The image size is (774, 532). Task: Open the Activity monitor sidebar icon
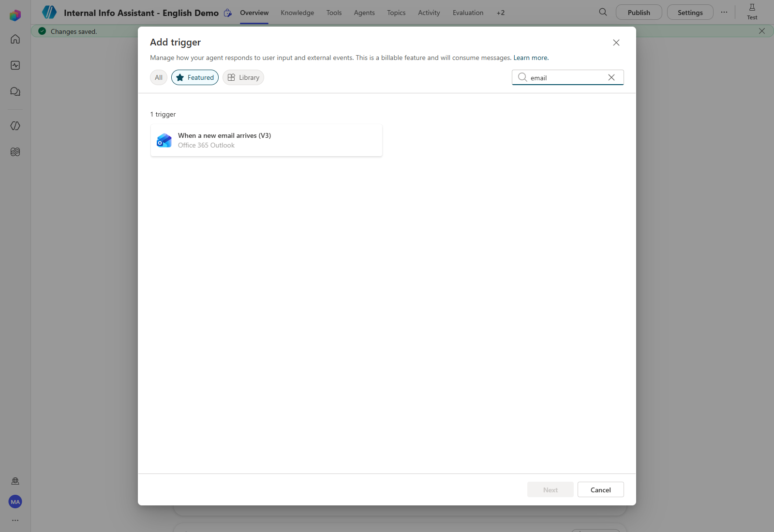15,65
